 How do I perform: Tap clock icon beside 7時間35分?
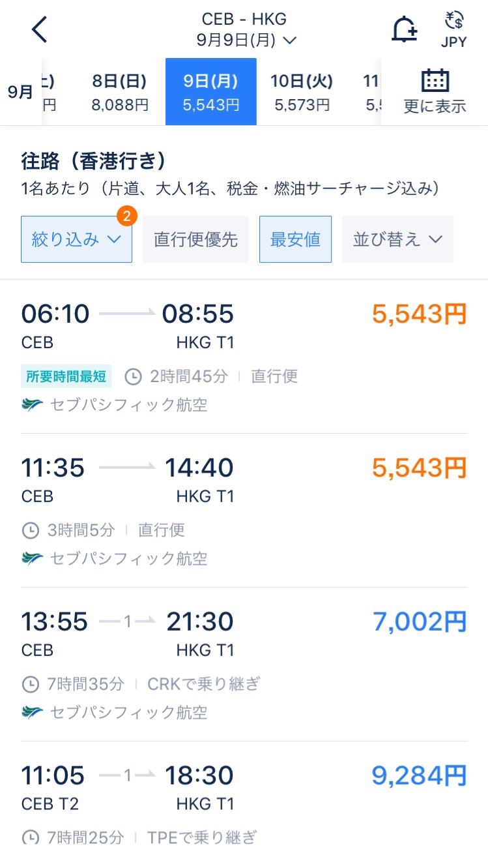30,684
